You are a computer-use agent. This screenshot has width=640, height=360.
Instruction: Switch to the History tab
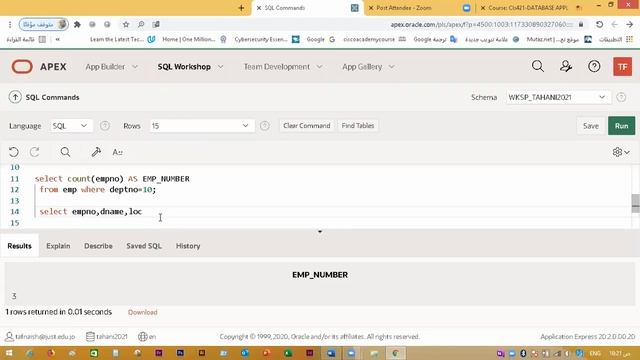coord(188,246)
